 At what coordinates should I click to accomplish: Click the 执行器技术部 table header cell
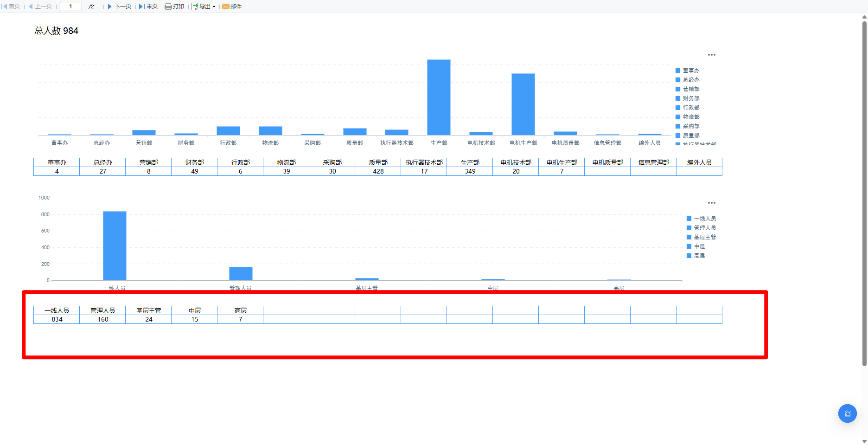point(424,162)
